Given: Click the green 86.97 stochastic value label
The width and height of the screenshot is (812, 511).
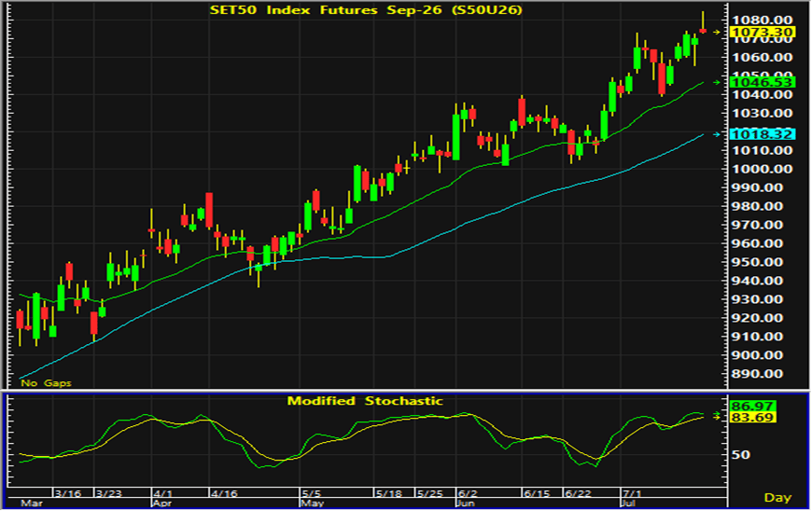Looking at the screenshot, I should (x=752, y=406).
